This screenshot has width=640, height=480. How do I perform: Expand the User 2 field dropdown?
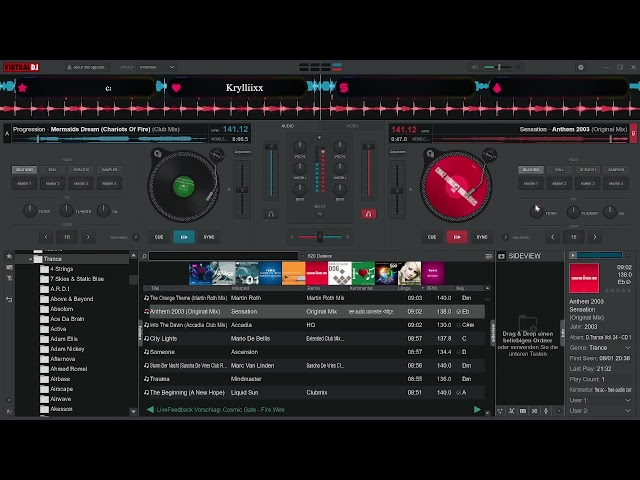[628, 411]
